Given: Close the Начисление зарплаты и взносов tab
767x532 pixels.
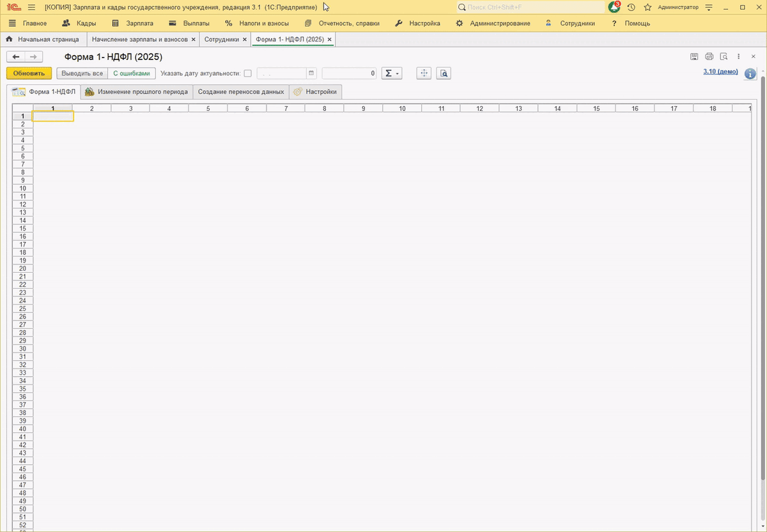Looking at the screenshot, I should click(x=194, y=40).
